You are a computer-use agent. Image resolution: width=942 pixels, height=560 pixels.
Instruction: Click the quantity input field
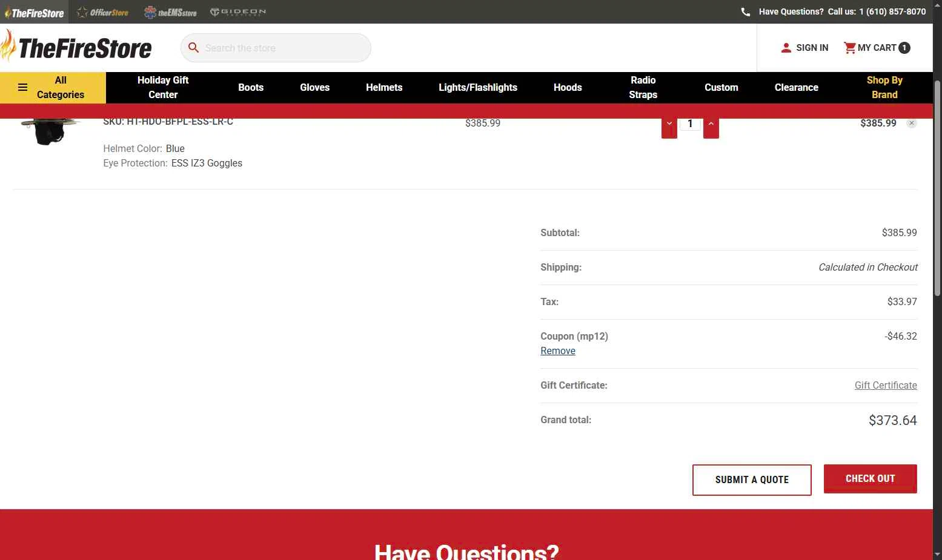pos(690,124)
